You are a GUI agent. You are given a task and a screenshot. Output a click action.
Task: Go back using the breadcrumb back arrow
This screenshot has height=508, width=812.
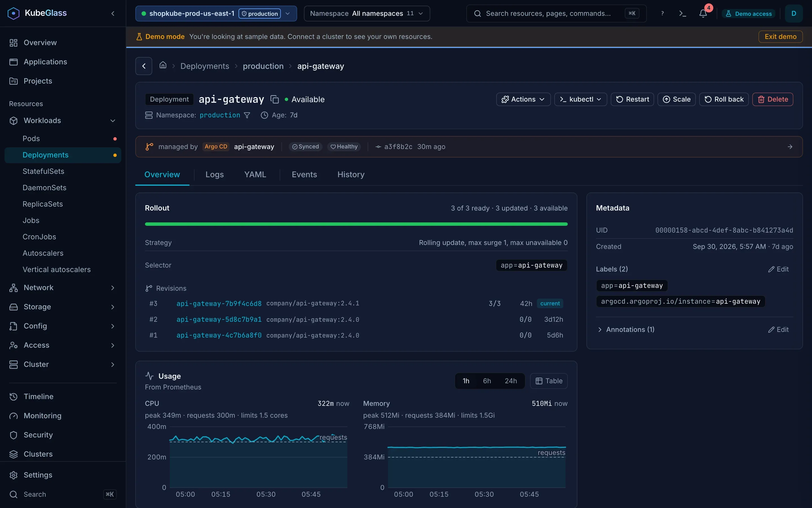(x=144, y=66)
